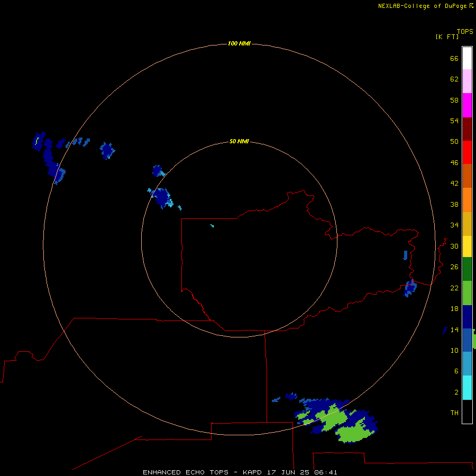Image resolution: width=476 pixels, height=476 pixels.
Task: Click the '58' legend value
Action: coord(454,100)
